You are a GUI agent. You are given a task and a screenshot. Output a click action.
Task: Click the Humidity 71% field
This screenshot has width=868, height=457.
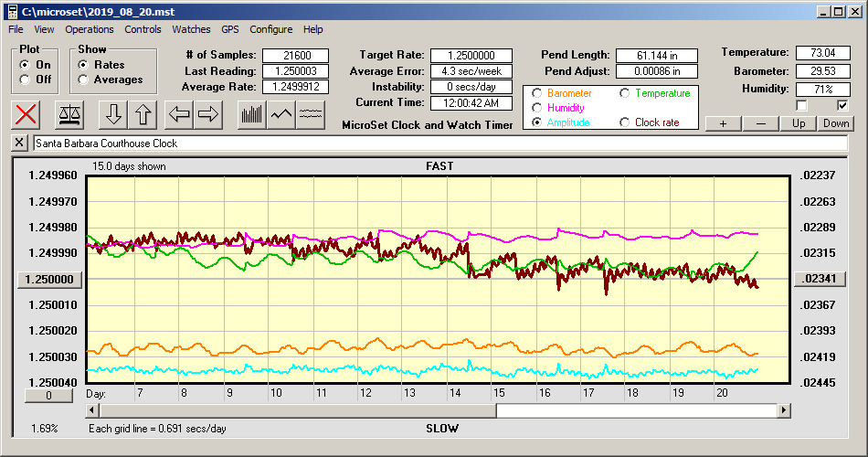pyautogui.click(x=822, y=89)
